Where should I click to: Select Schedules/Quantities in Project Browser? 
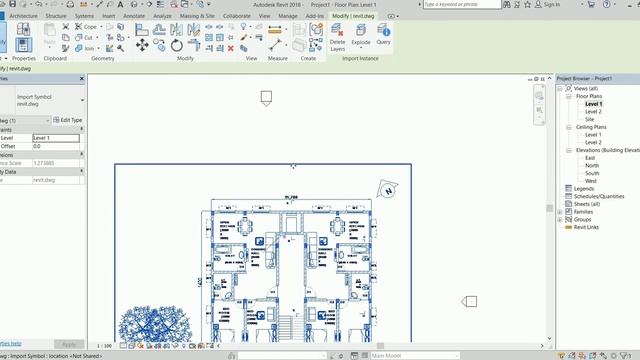pyautogui.click(x=599, y=197)
